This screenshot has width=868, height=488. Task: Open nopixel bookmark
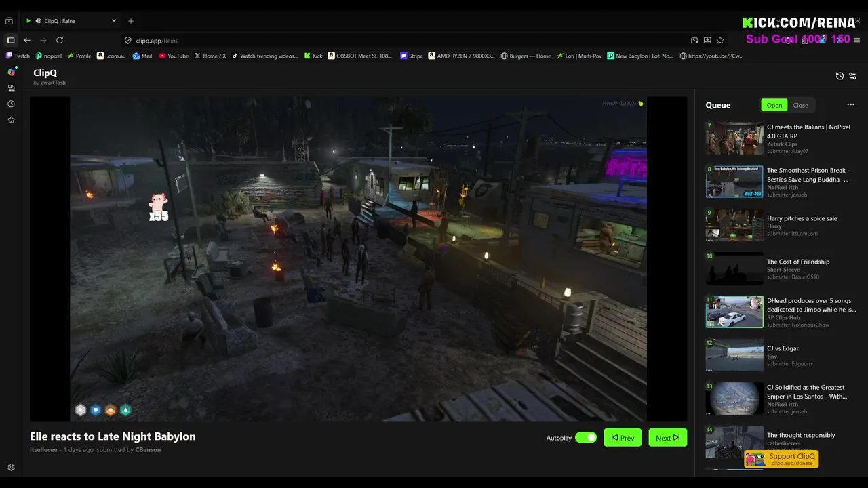click(48, 56)
